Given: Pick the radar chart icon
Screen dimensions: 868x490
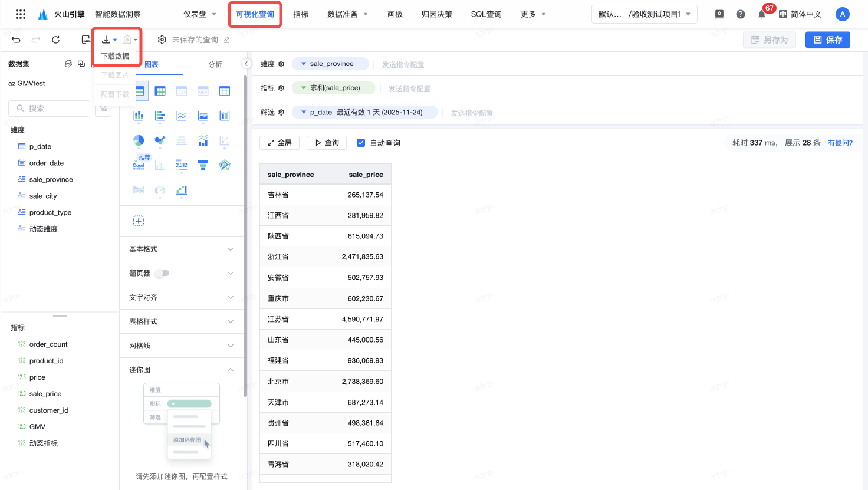Looking at the screenshot, I should point(225,165).
